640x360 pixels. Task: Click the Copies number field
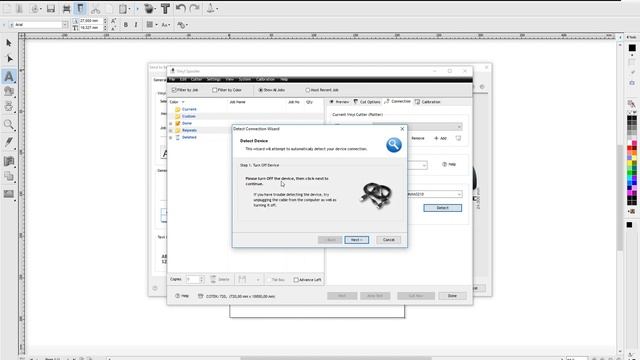(x=192, y=279)
